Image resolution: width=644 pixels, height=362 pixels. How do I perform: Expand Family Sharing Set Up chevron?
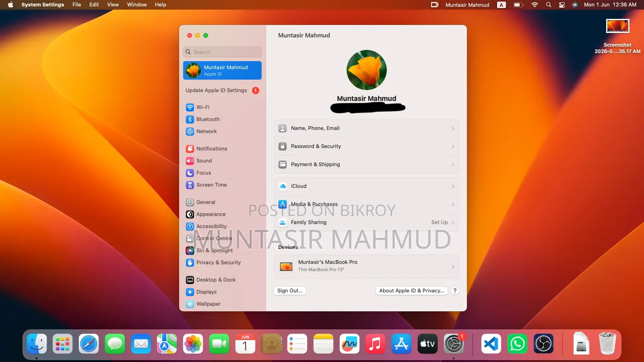pyautogui.click(x=453, y=223)
